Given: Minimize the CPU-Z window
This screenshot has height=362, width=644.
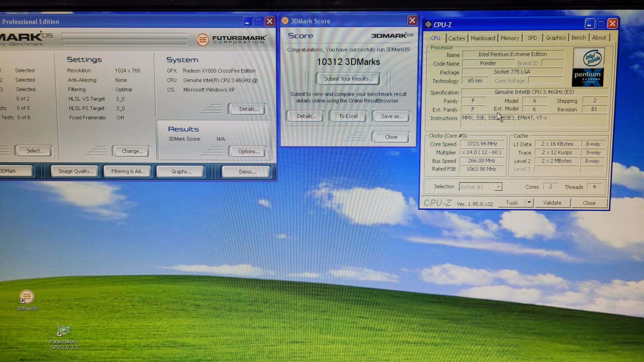Looking at the screenshot, I should pyautogui.click(x=589, y=24).
